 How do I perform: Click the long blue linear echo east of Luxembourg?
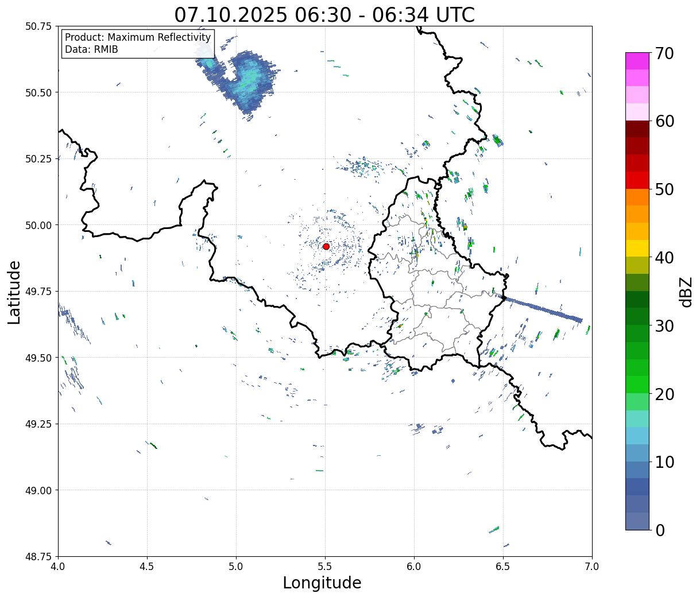[x=543, y=309]
